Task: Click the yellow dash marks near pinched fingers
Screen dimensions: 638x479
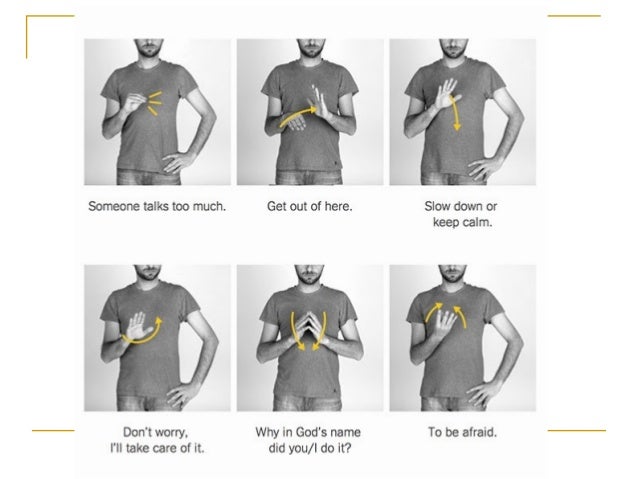Action: [155, 103]
